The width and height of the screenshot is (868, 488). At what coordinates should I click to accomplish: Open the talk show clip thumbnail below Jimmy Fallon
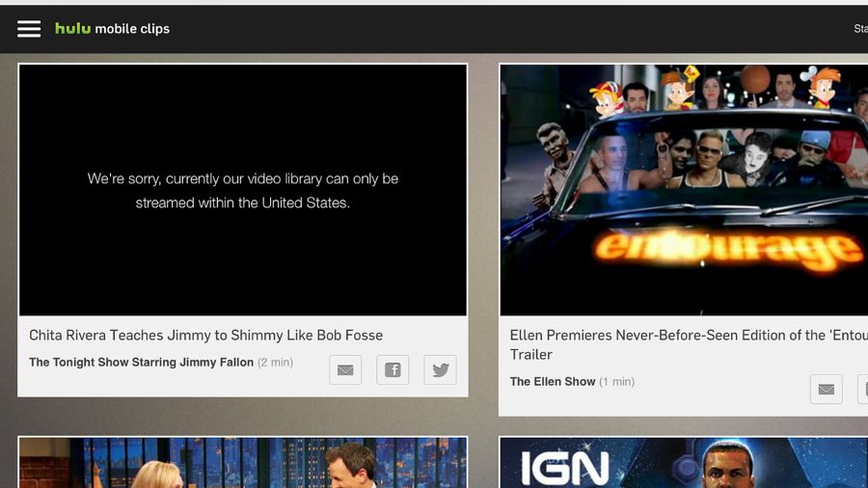[243, 463]
